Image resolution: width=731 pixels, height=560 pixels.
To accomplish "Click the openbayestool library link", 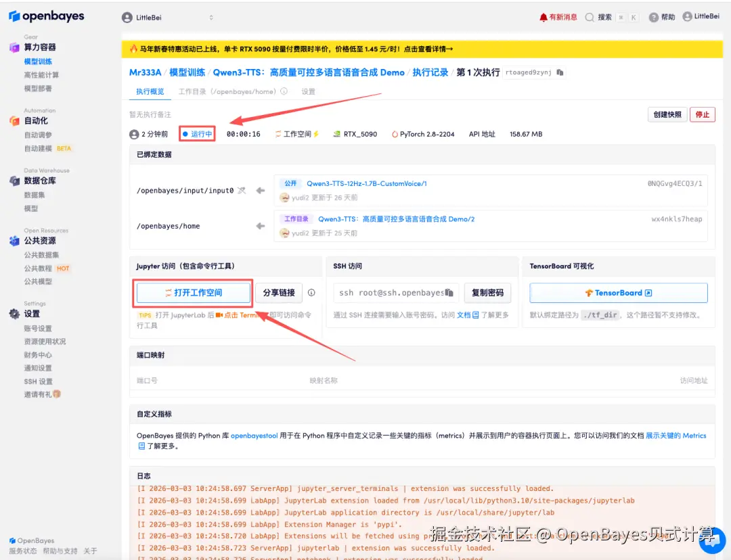I will click(254, 436).
